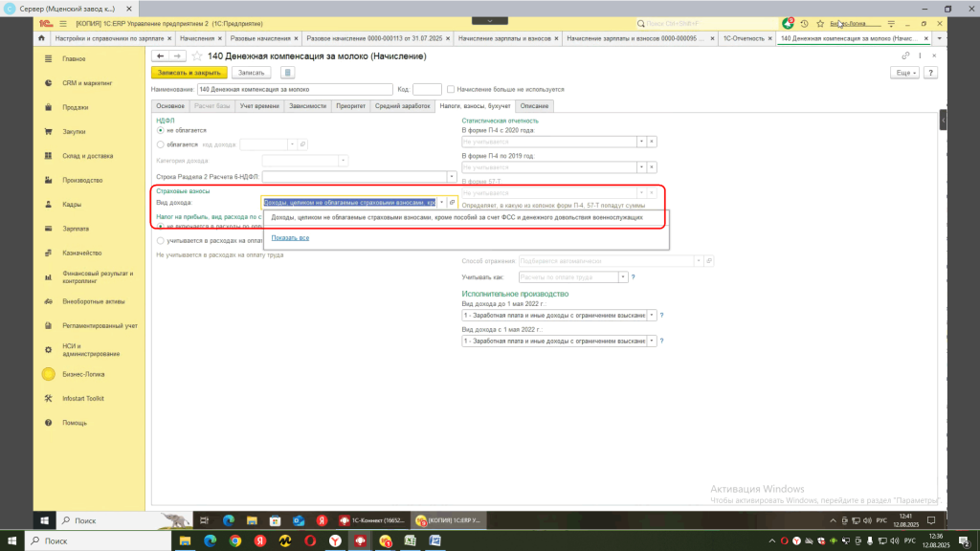This screenshot has width=980, height=551.
Task: Toggle 'Начисление больше не используется' checkbox
Action: [451, 89]
